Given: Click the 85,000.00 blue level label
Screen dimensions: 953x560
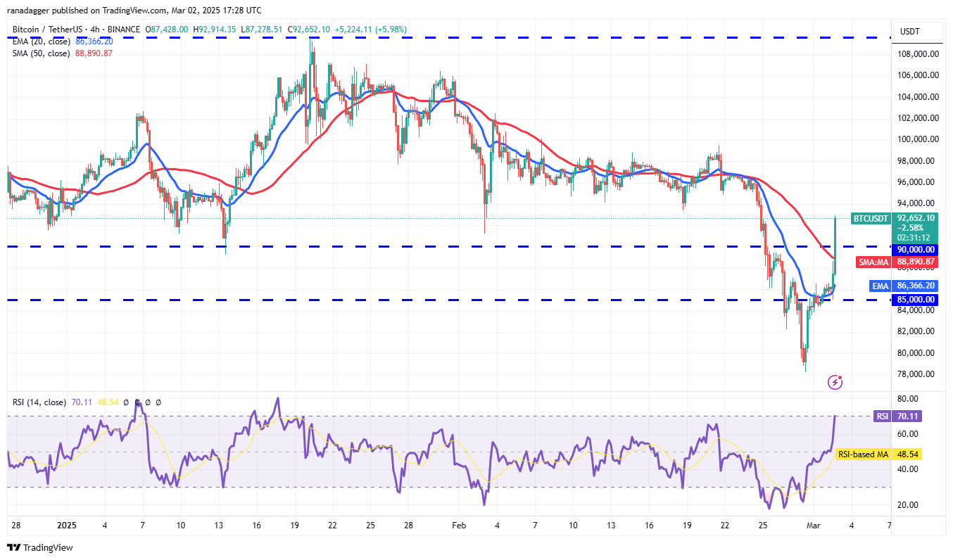Looking at the screenshot, I should pos(916,300).
